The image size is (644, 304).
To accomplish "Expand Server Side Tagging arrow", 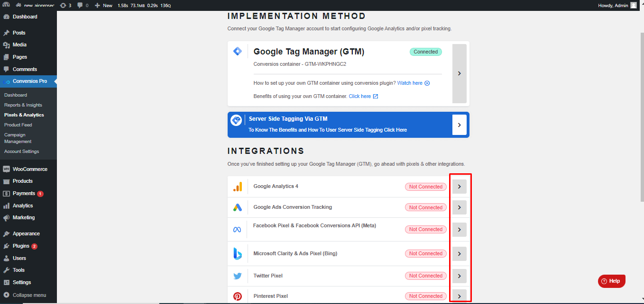I will click(460, 125).
